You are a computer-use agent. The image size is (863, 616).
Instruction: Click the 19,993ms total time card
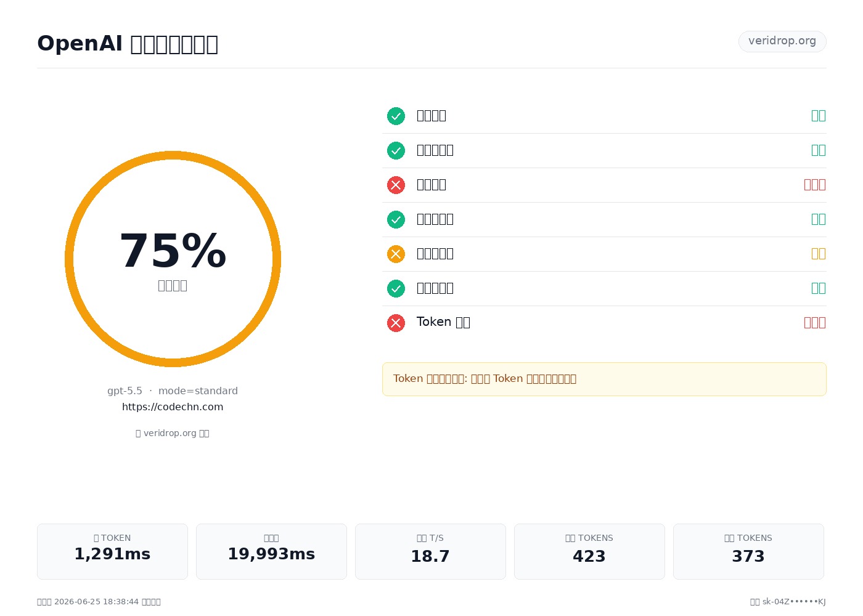click(271, 551)
